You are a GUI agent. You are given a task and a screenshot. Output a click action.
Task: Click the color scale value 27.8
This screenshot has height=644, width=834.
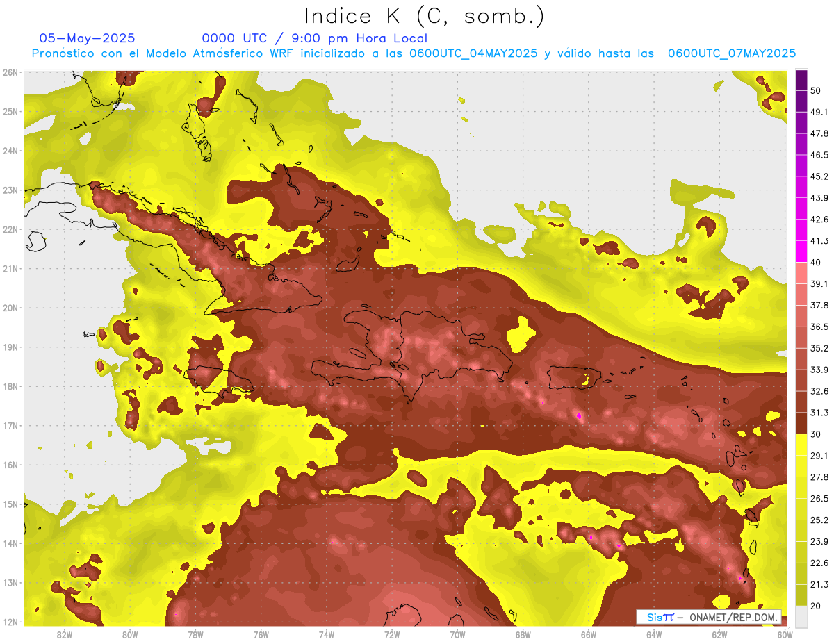(819, 477)
